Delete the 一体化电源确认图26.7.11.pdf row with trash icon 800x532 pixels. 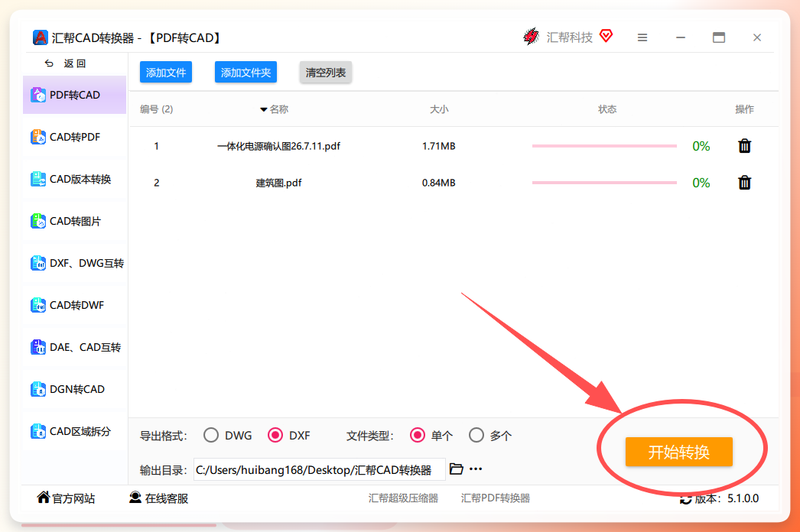(x=744, y=146)
